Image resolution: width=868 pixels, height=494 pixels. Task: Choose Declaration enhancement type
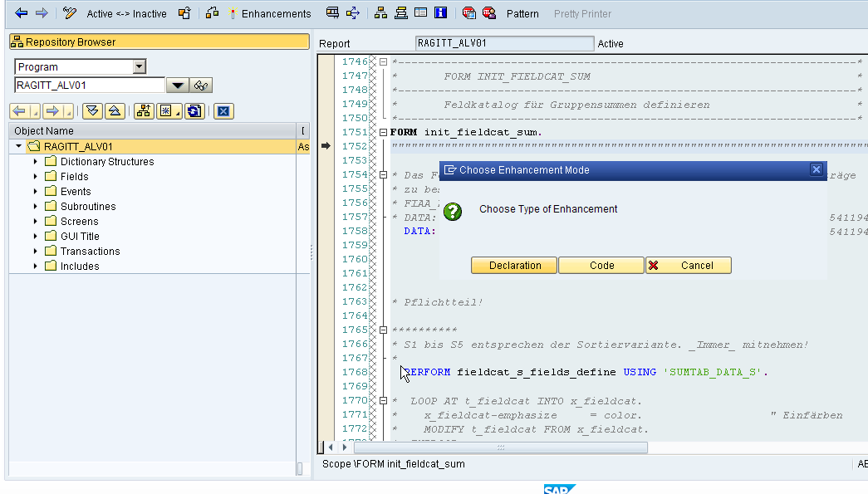513,265
